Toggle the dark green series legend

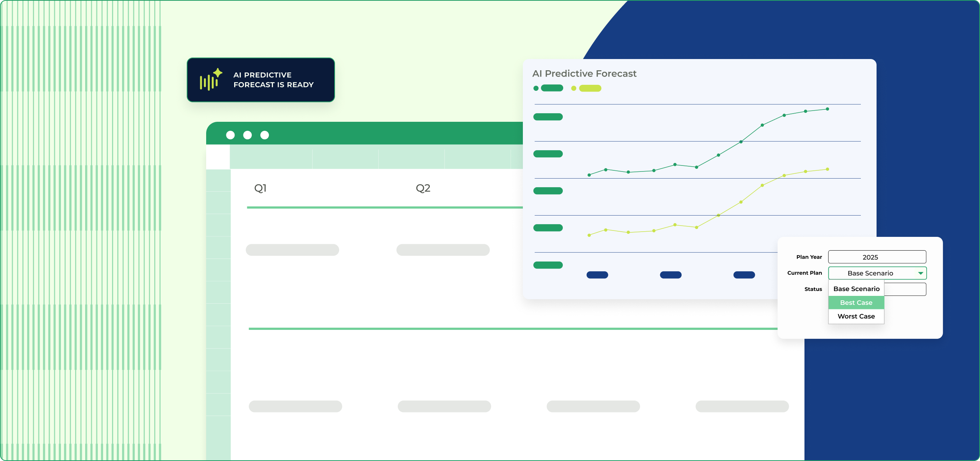(548, 88)
